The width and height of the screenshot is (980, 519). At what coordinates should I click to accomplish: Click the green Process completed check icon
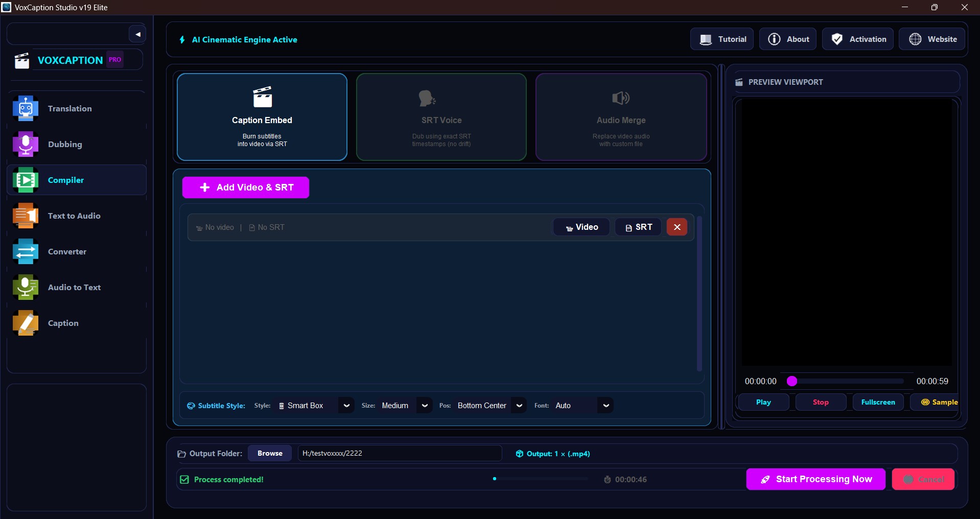click(184, 480)
